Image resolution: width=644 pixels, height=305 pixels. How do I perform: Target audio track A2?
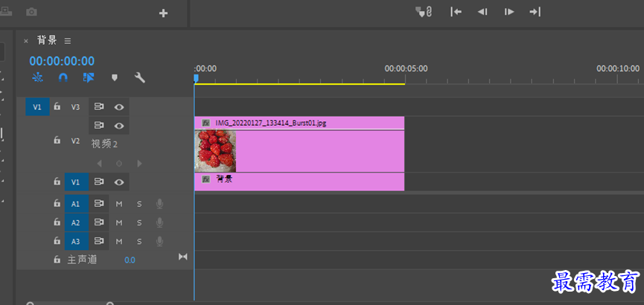pos(77,222)
